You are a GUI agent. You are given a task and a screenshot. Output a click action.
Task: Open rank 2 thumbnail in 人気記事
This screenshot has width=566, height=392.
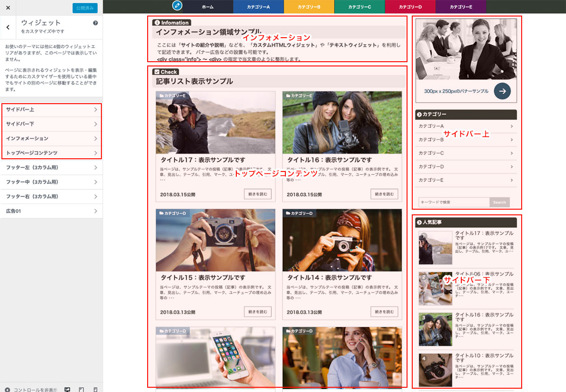435,288
